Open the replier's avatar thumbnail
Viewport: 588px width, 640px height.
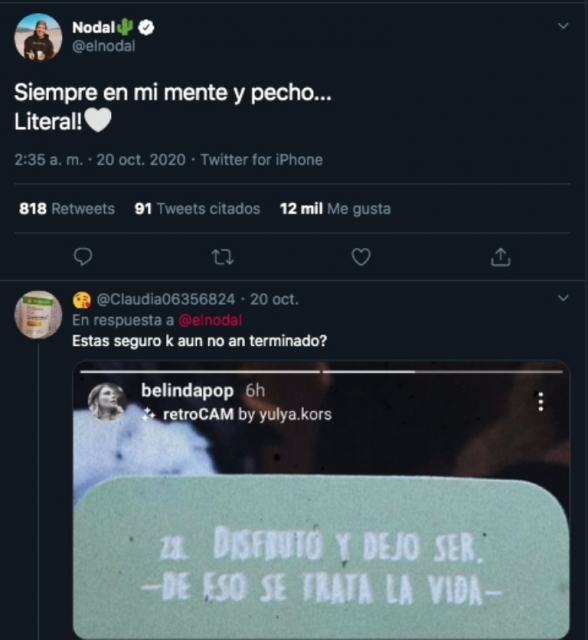click(38, 315)
